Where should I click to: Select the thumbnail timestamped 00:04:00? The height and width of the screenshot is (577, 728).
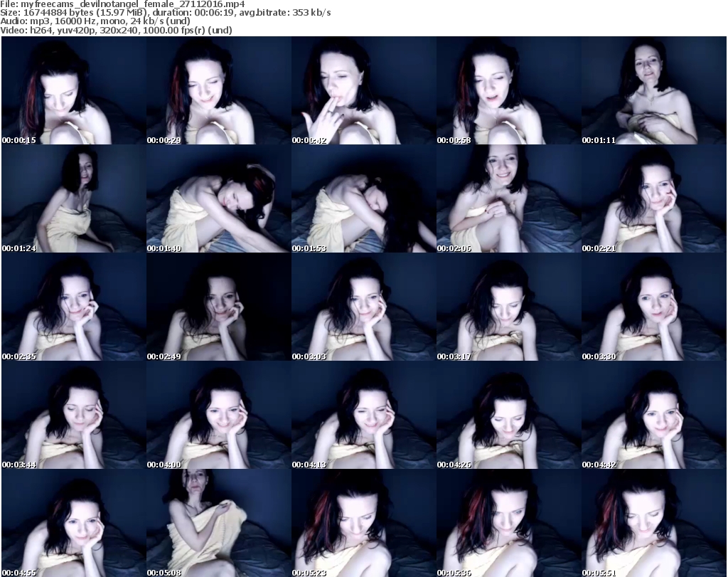219,415
